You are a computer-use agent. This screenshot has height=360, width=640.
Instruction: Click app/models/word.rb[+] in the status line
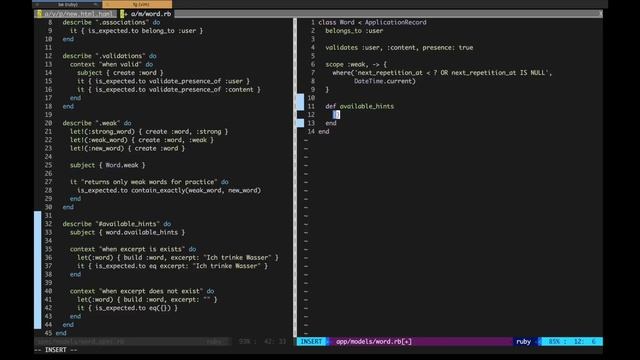click(374, 342)
